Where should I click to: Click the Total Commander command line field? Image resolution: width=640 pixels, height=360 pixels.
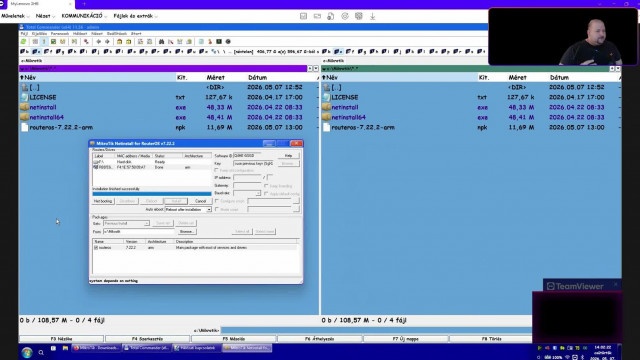376,330
